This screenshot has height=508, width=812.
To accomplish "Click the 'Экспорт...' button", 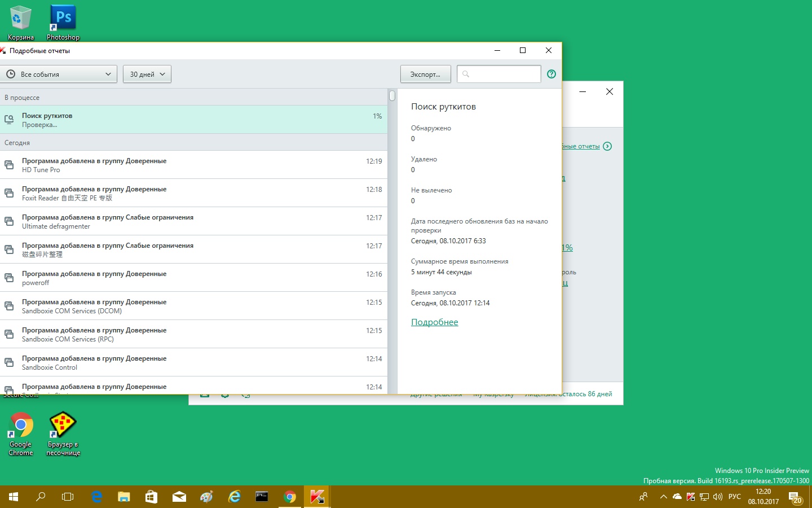I will coord(425,74).
